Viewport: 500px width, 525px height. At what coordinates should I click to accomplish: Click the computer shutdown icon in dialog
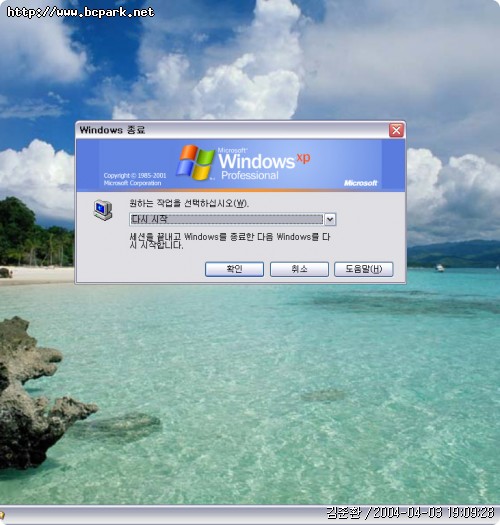tap(103, 210)
